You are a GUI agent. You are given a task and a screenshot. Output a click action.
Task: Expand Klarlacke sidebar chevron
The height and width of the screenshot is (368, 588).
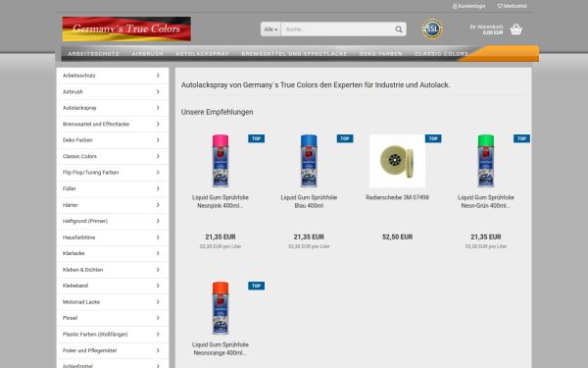pos(158,253)
